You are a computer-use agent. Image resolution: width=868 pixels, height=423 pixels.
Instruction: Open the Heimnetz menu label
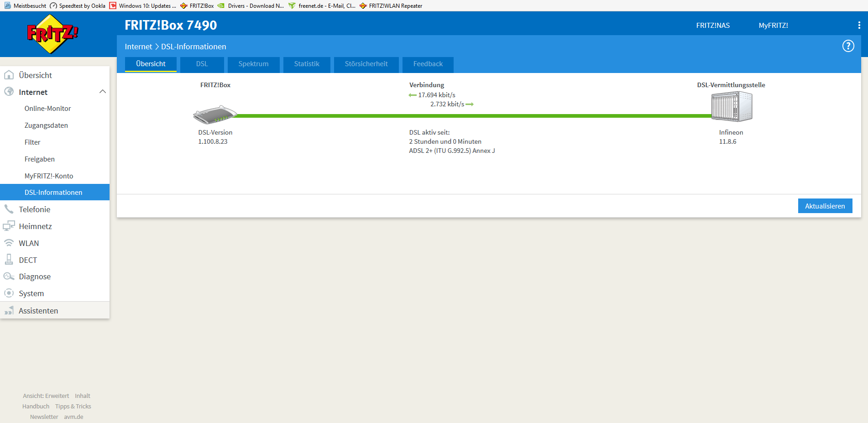pyautogui.click(x=36, y=226)
